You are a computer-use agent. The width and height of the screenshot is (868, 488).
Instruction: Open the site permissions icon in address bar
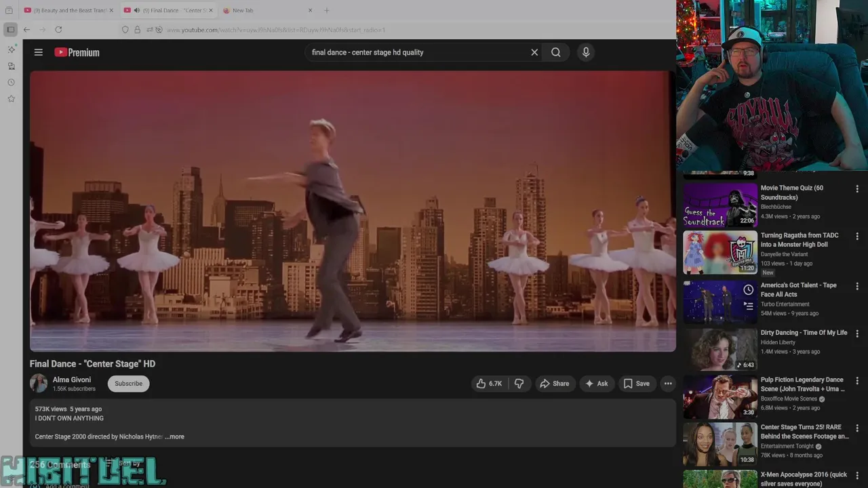pos(149,30)
